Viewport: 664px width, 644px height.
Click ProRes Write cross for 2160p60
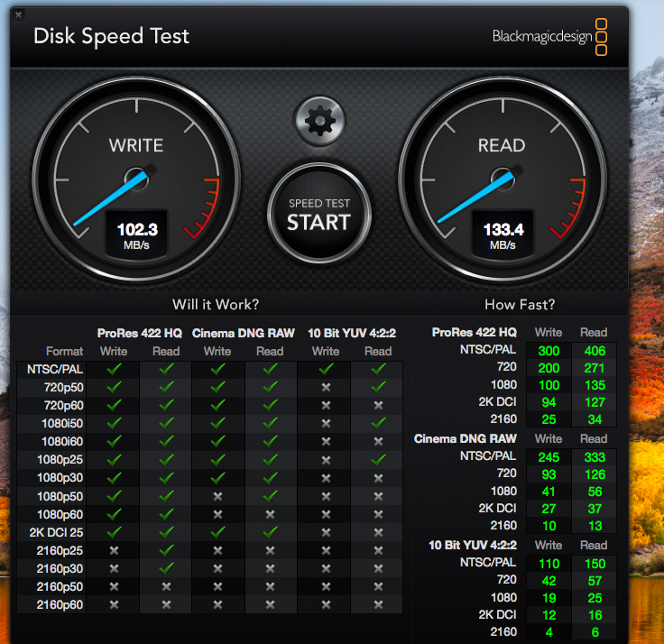coord(114,604)
